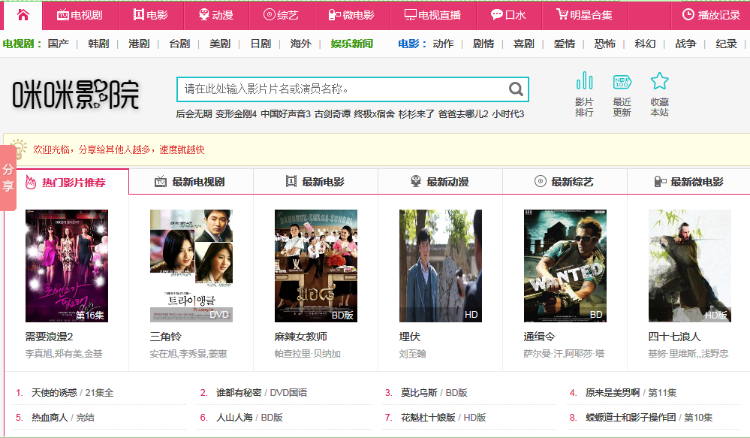
Task: Open ranked item 花魁杜十娘版
Action: [428, 417]
